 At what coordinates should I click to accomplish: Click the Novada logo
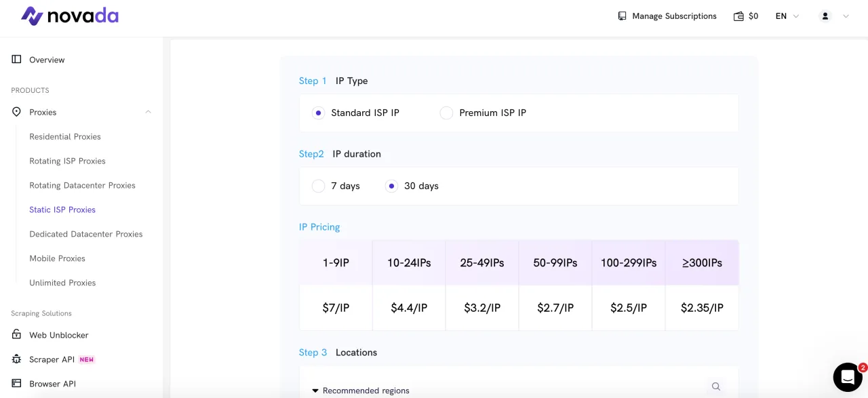pyautogui.click(x=69, y=16)
